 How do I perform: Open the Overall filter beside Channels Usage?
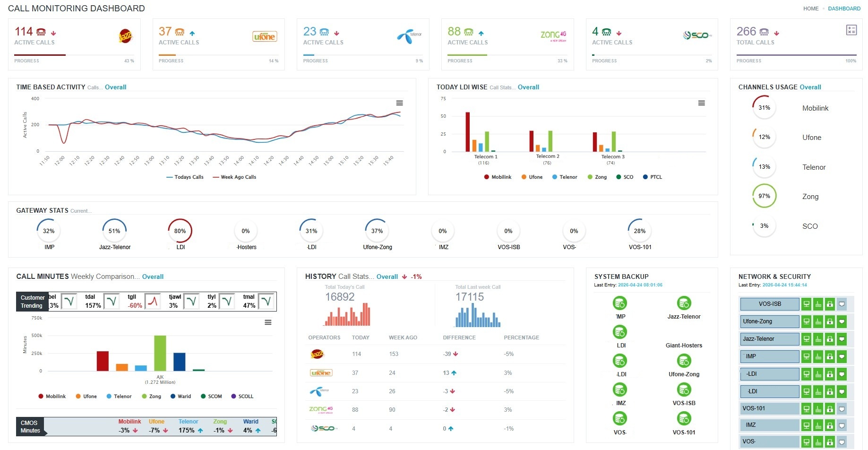point(810,87)
